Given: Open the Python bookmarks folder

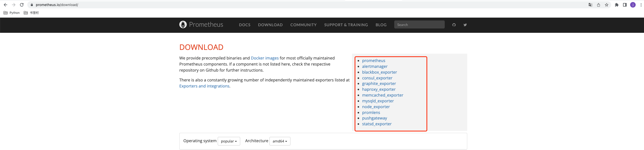Looking at the screenshot, I should (x=12, y=13).
